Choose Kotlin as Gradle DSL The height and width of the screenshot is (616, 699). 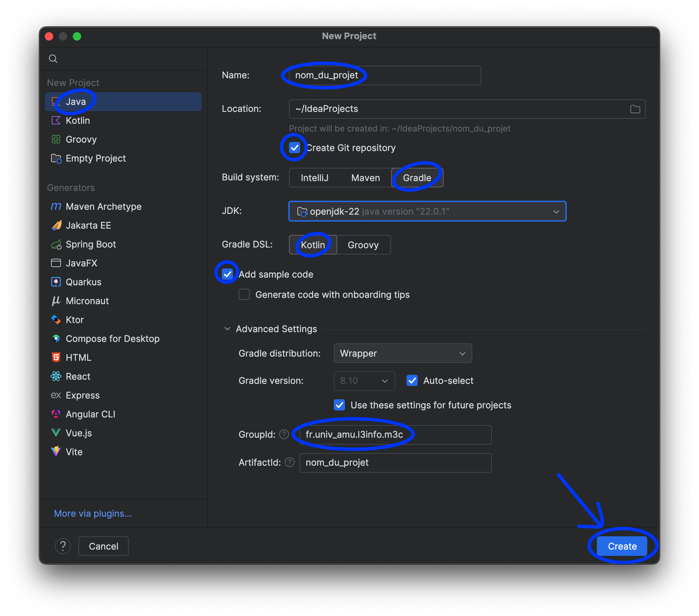[313, 245]
